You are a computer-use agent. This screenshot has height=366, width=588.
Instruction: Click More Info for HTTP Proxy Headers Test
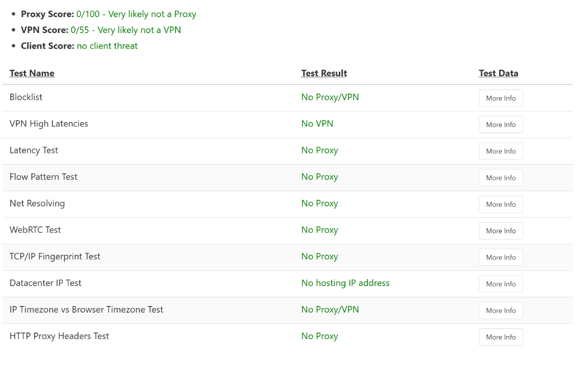click(x=501, y=337)
